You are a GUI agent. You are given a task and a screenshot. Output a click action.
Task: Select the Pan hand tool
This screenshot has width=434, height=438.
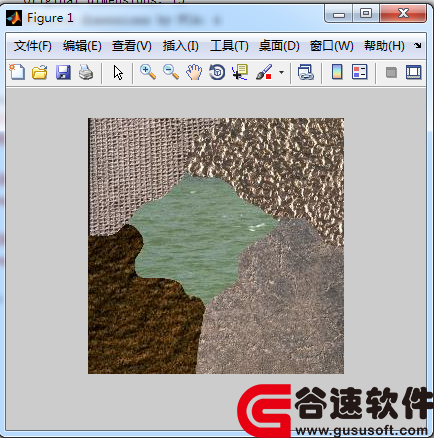coord(194,72)
